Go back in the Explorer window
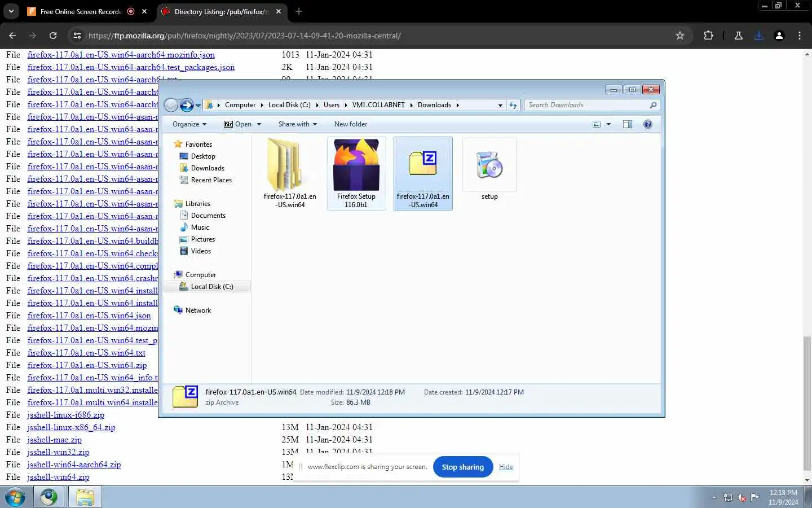 pos(171,105)
